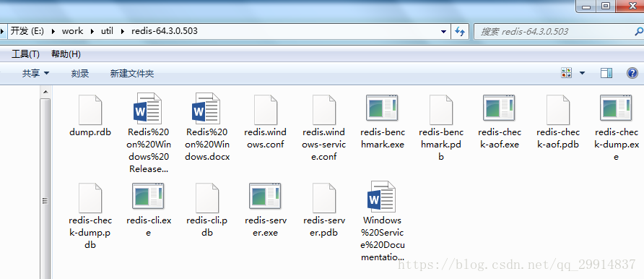Select the redis-benchmark.pdb file icon

(441, 110)
